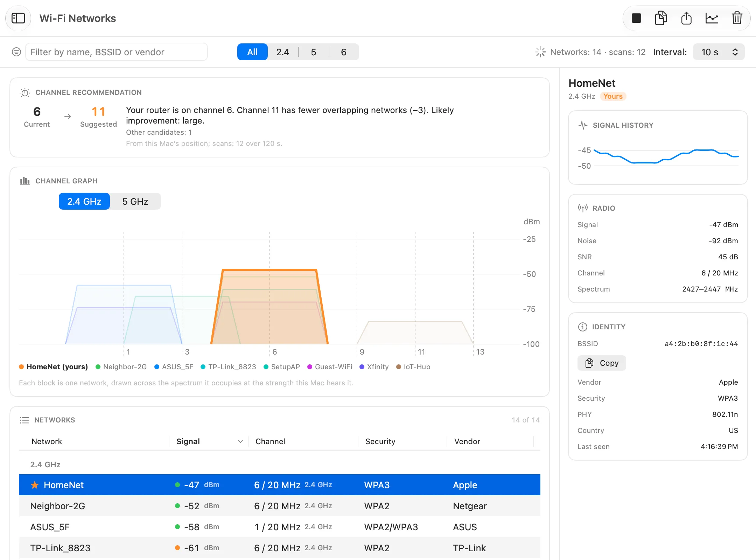This screenshot has width=756, height=560.
Task: Click the Networks list icon
Action: (x=24, y=420)
